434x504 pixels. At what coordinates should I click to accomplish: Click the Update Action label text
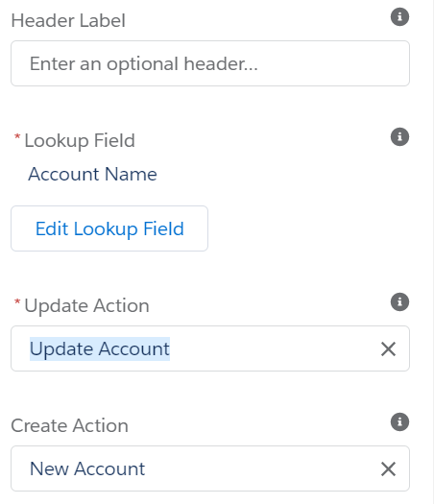[x=86, y=305]
